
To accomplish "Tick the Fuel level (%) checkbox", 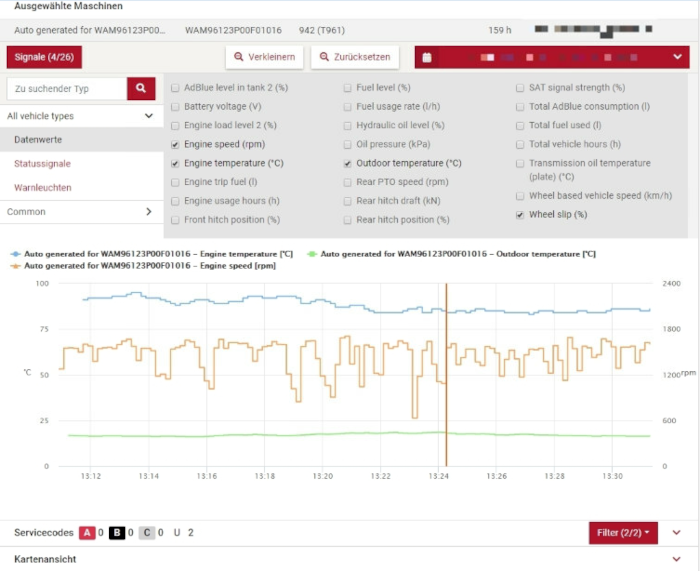I will point(348,88).
